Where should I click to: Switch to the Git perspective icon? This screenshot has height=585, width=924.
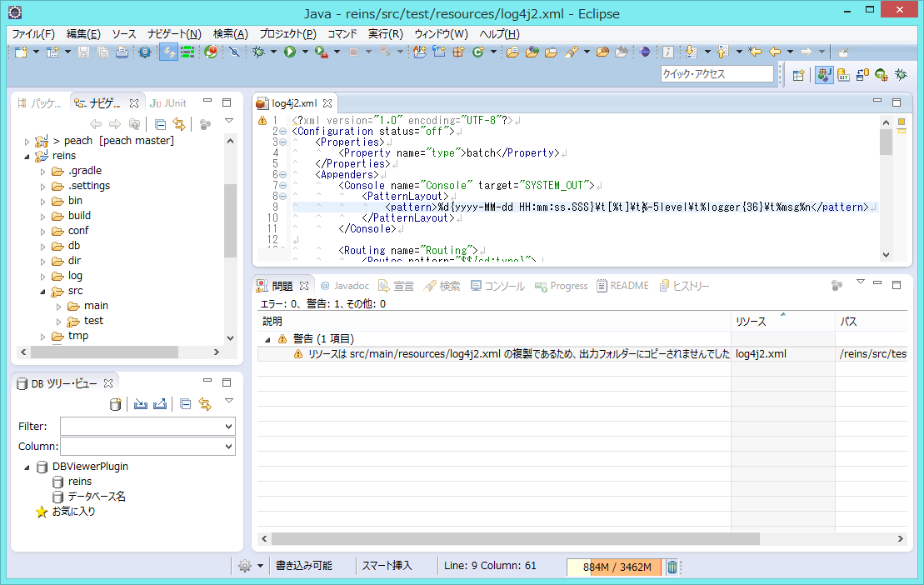click(x=843, y=74)
